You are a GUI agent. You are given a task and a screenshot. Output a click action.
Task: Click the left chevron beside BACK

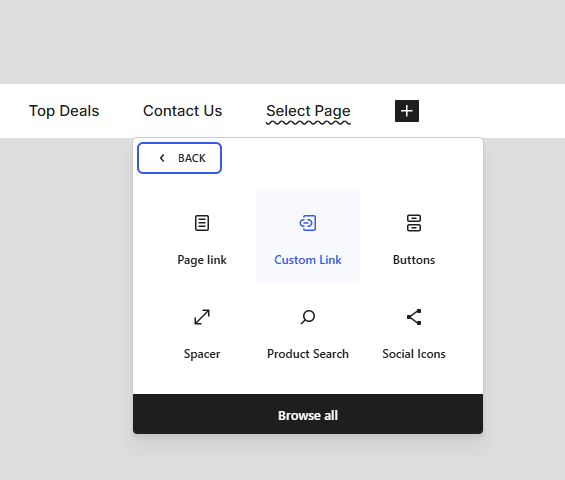pyautogui.click(x=162, y=158)
